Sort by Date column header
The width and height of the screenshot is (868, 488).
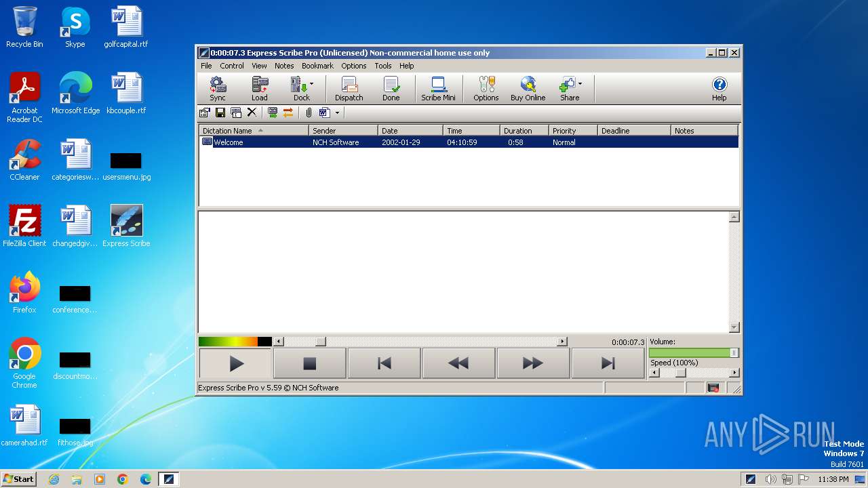pyautogui.click(x=410, y=131)
